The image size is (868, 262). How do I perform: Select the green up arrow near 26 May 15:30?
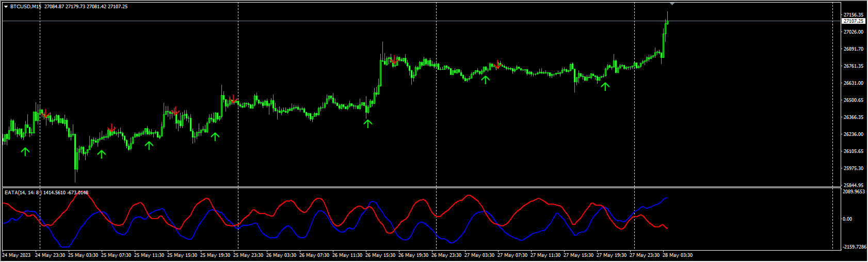(367, 124)
